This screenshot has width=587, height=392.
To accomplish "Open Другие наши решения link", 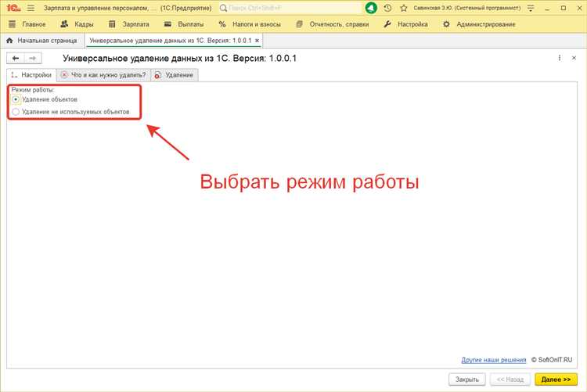I will 493,360.
